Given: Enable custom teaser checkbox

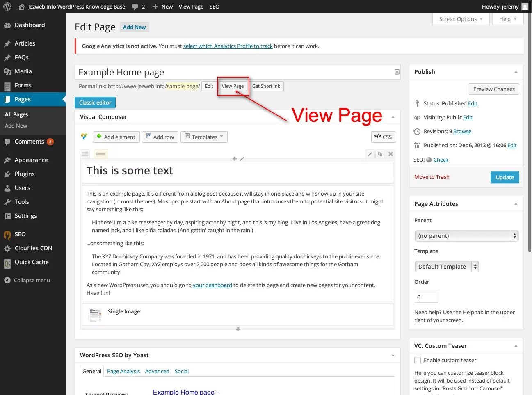Looking at the screenshot, I should tap(418, 360).
